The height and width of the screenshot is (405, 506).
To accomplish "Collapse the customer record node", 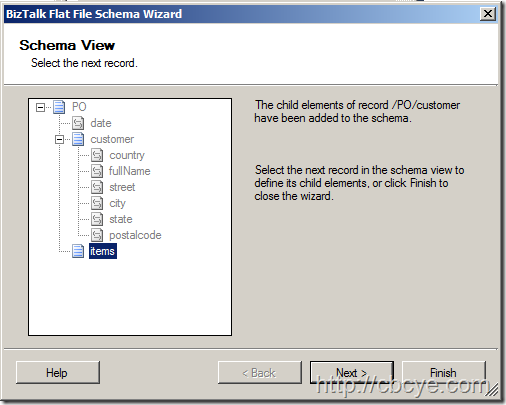I will pos(59,139).
